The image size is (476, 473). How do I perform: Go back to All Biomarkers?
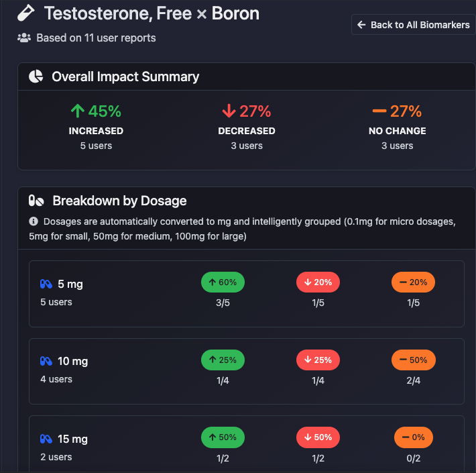click(413, 25)
